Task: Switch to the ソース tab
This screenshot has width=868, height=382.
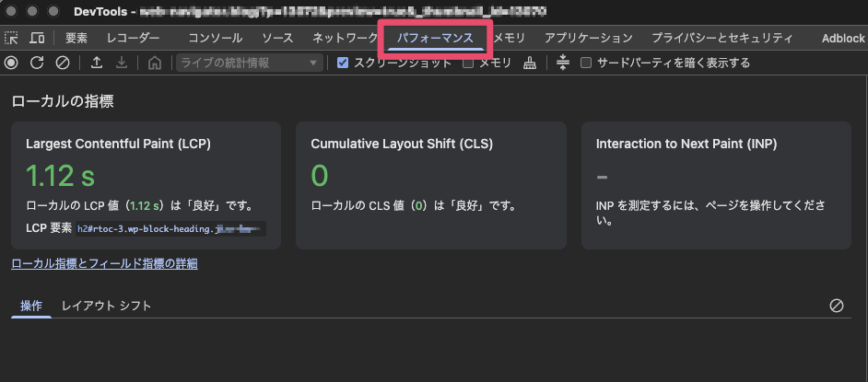Action: coord(277,38)
